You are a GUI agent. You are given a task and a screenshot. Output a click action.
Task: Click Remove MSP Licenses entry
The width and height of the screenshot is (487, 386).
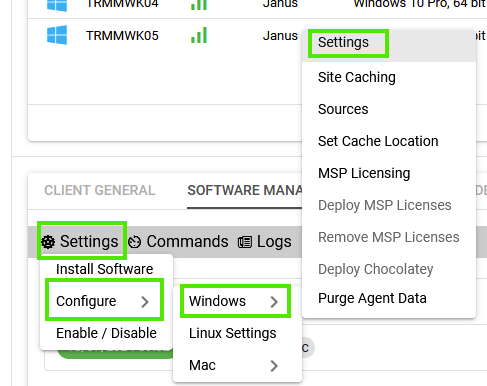(x=389, y=237)
